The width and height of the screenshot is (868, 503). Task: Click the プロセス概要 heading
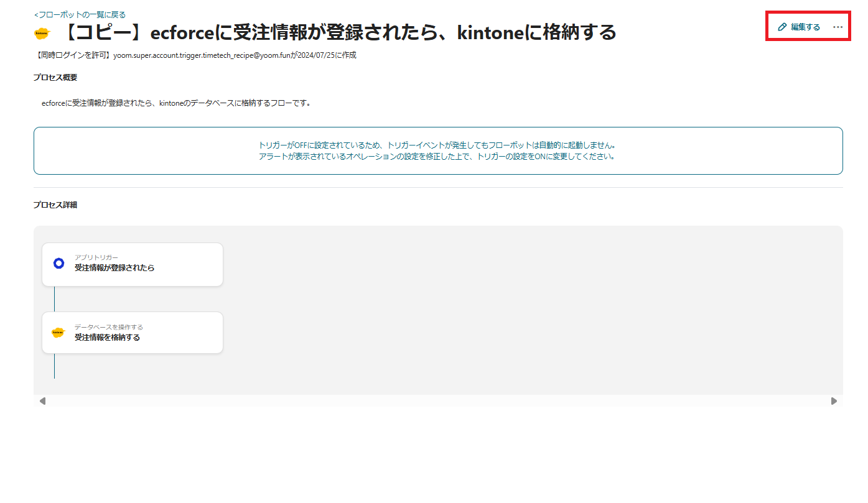click(55, 78)
